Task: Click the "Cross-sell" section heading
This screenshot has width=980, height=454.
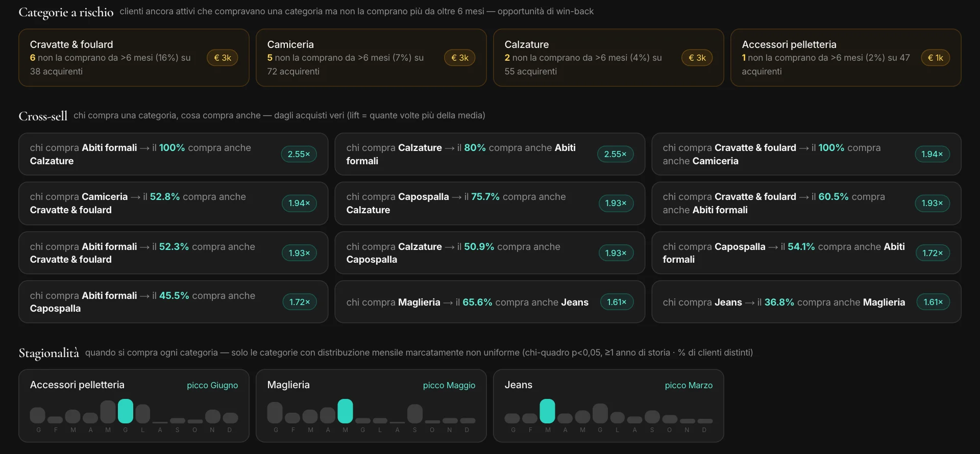Action: coord(43,116)
